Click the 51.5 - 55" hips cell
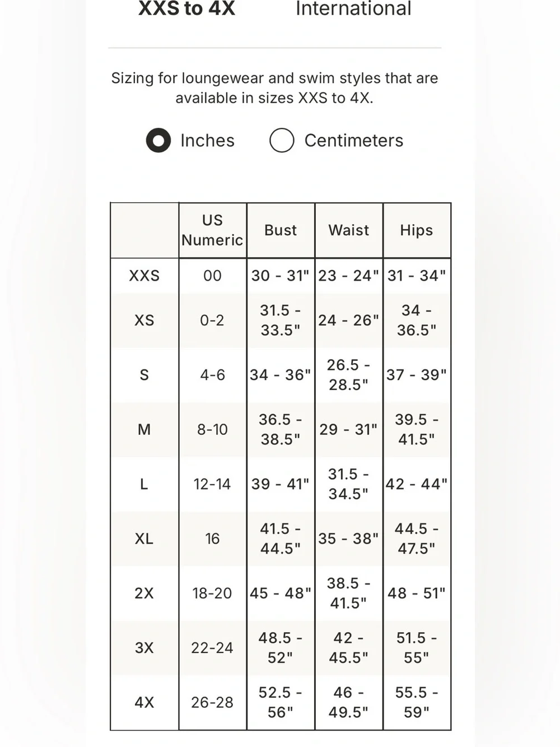The height and width of the screenshot is (747, 560). 417,647
